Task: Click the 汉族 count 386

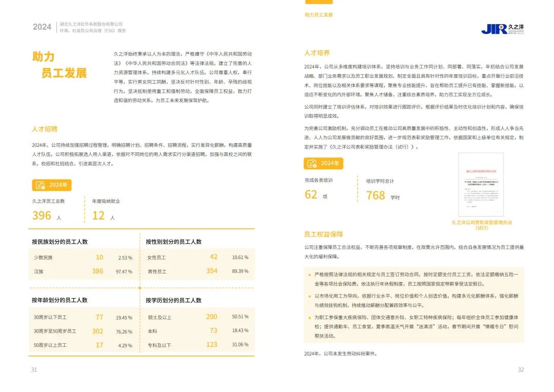Action: (97, 271)
